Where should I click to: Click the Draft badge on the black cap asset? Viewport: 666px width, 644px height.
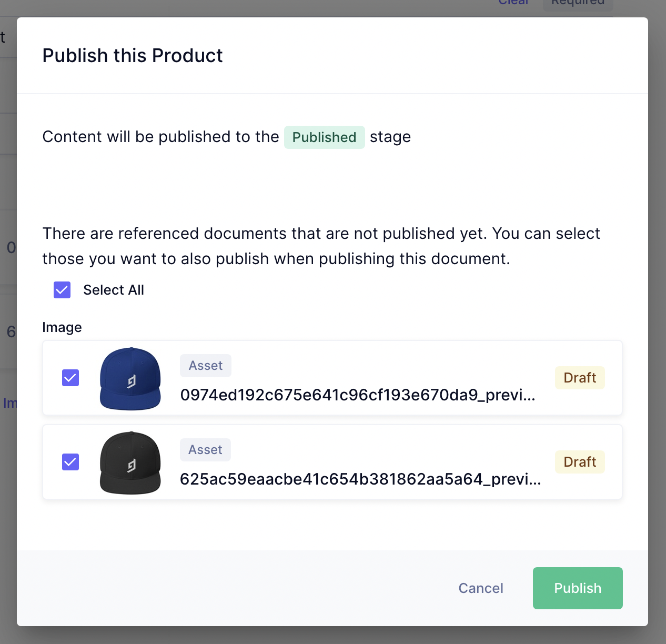click(x=580, y=462)
